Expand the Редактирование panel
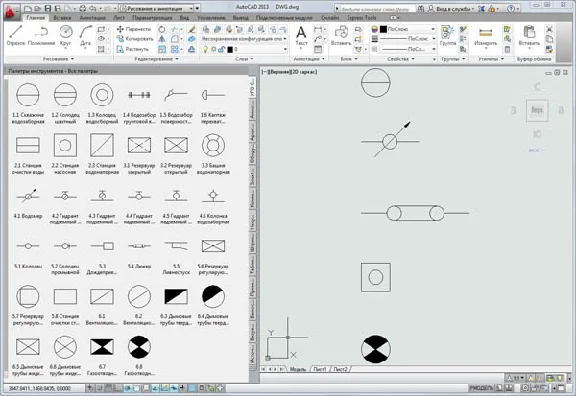Screen dimensions: 576x396 click(156, 59)
